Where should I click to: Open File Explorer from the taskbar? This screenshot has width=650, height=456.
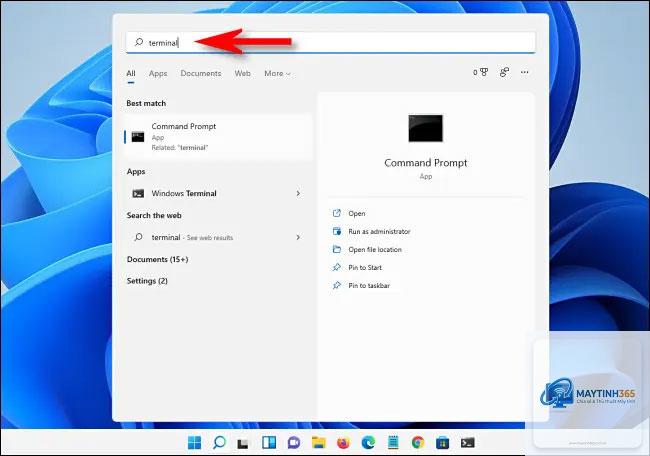[319, 443]
